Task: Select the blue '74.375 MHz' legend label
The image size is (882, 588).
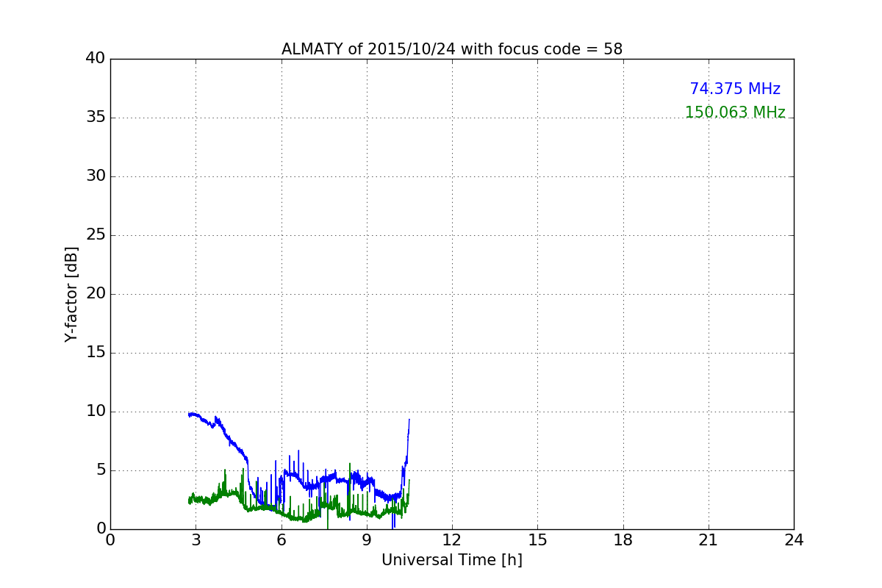Action: tap(735, 89)
